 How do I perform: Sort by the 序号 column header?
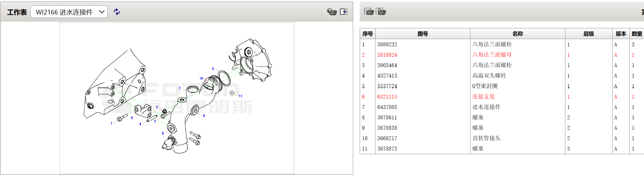point(367,34)
